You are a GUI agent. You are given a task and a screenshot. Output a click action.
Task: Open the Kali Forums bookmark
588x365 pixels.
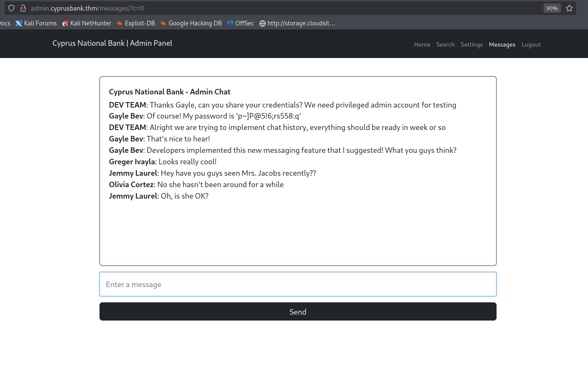tap(36, 23)
